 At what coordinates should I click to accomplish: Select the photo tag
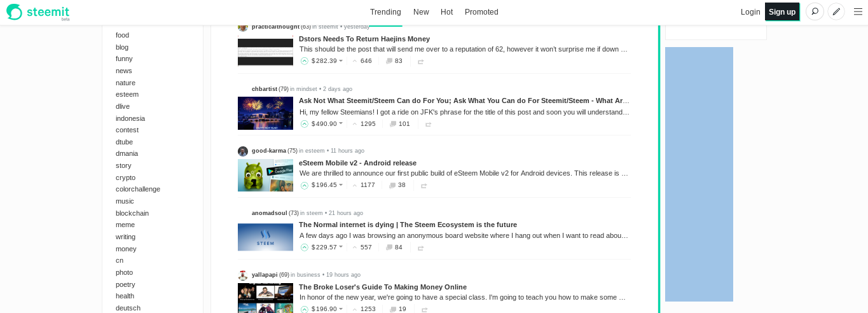click(124, 272)
